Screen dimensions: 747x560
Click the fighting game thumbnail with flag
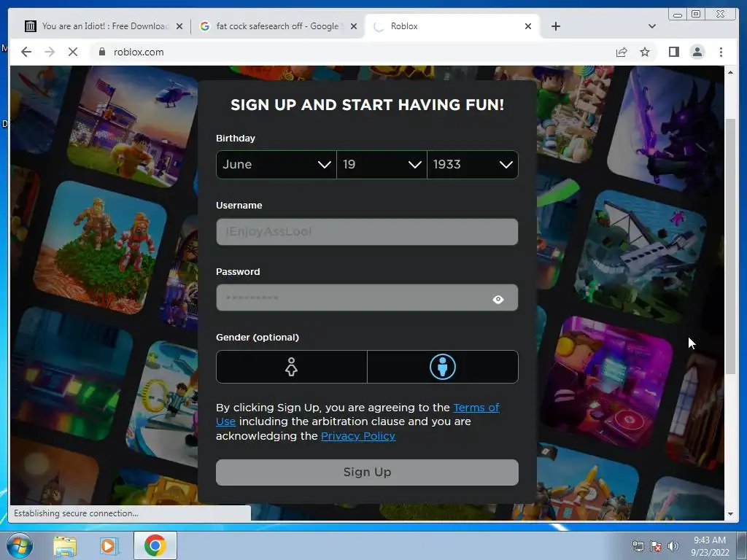(x=132, y=126)
